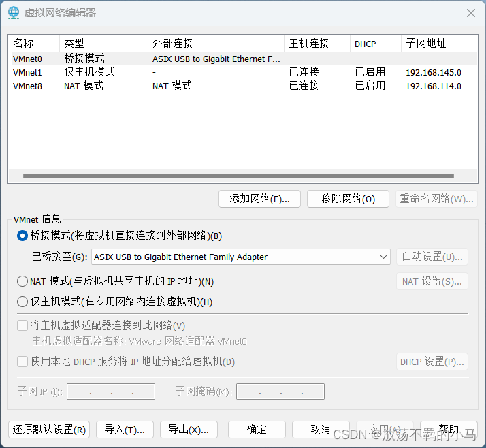The image size is (486, 448).
Task: Select the VMnet1 row in network list
Action: pos(244,72)
